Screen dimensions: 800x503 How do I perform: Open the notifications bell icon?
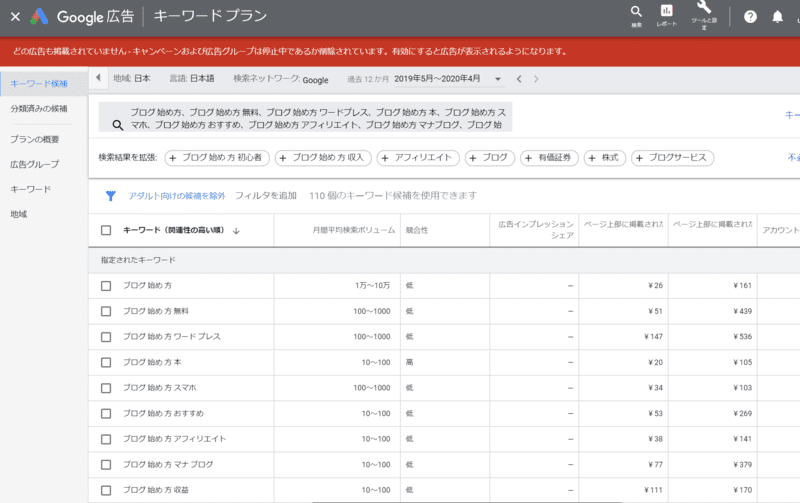tap(777, 17)
